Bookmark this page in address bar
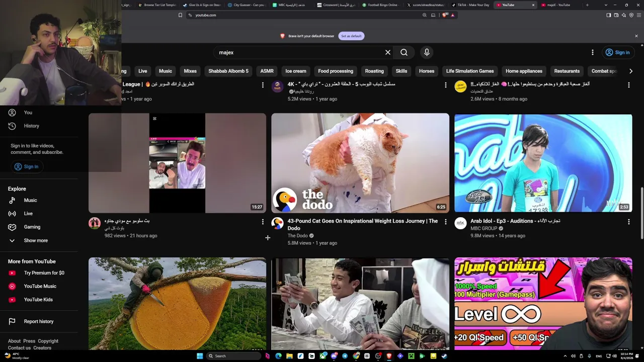This screenshot has height=362, width=644. click(x=180, y=15)
